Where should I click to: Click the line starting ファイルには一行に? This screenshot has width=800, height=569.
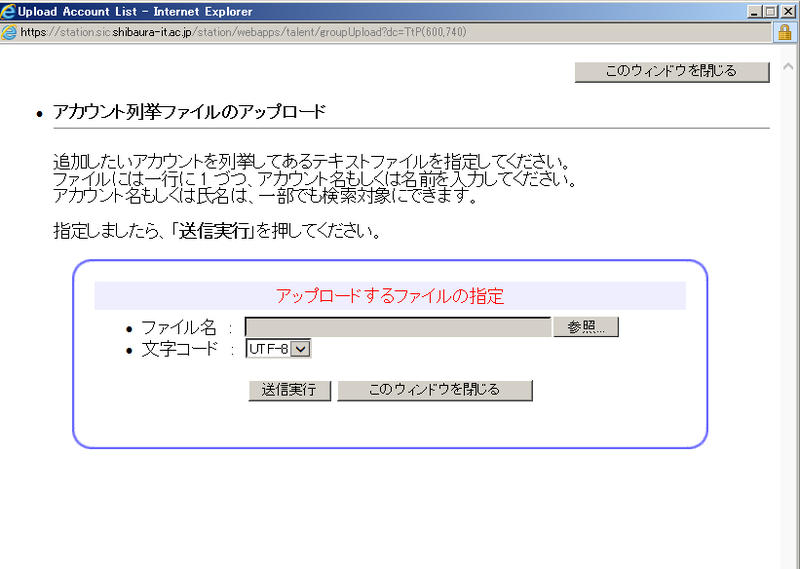(x=314, y=179)
